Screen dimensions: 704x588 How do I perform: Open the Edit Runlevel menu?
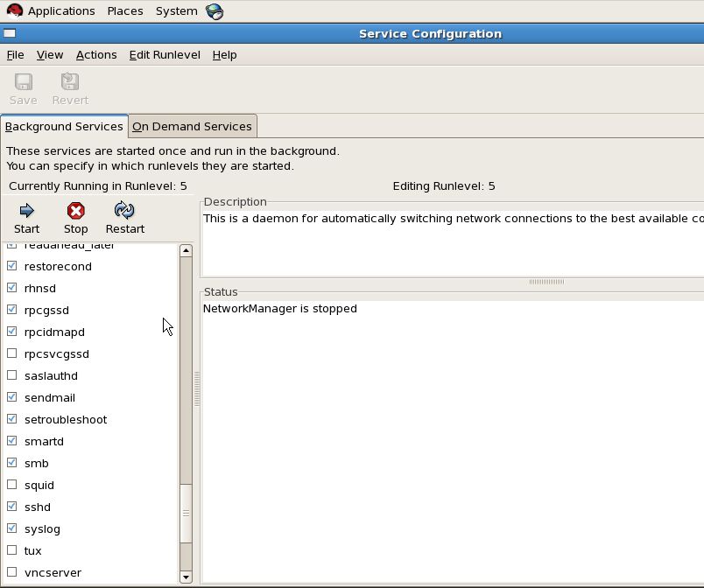165,55
